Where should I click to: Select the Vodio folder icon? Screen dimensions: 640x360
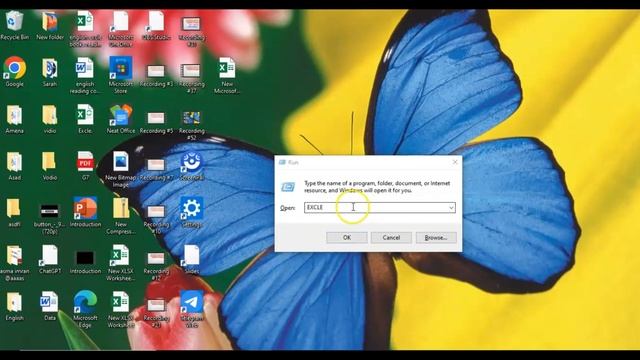(x=50, y=166)
